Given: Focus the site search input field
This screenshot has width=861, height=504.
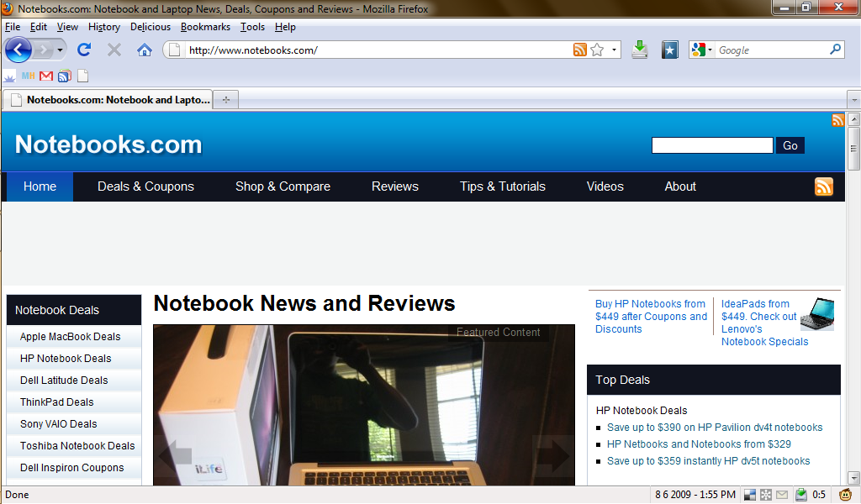Looking at the screenshot, I should pyautogui.click(x=712, y=145).
